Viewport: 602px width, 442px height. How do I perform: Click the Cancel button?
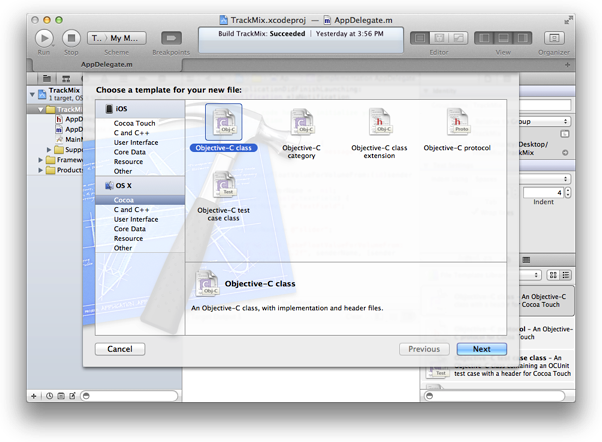coord(120,349)
